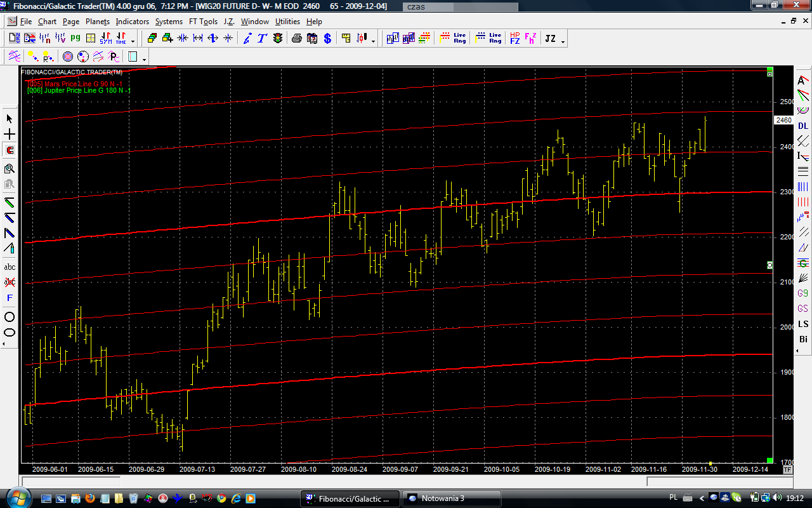
Task: Click the green 'pg' page icon
Action: (75, 39)
